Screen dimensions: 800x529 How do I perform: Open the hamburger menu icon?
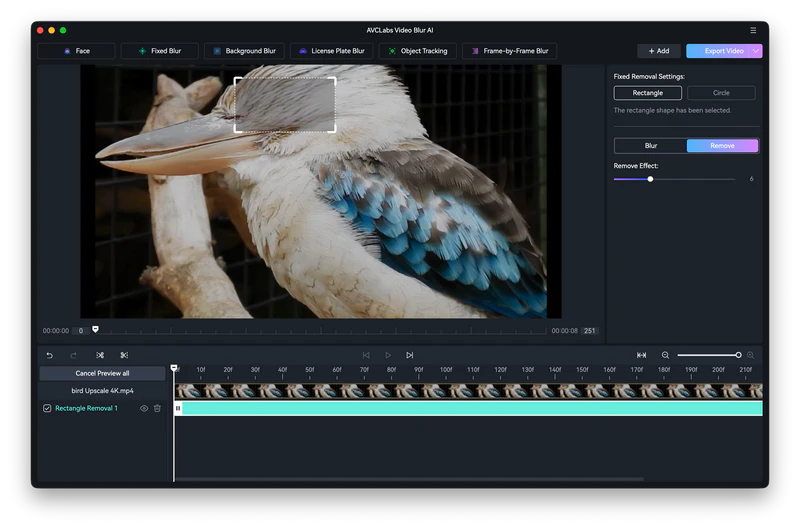(x=753, y=31)
